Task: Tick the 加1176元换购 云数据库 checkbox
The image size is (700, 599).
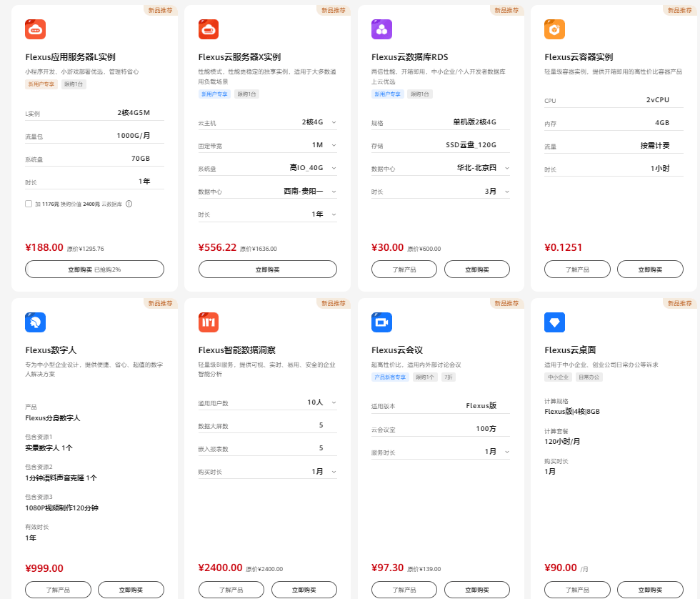Action: 29,204
